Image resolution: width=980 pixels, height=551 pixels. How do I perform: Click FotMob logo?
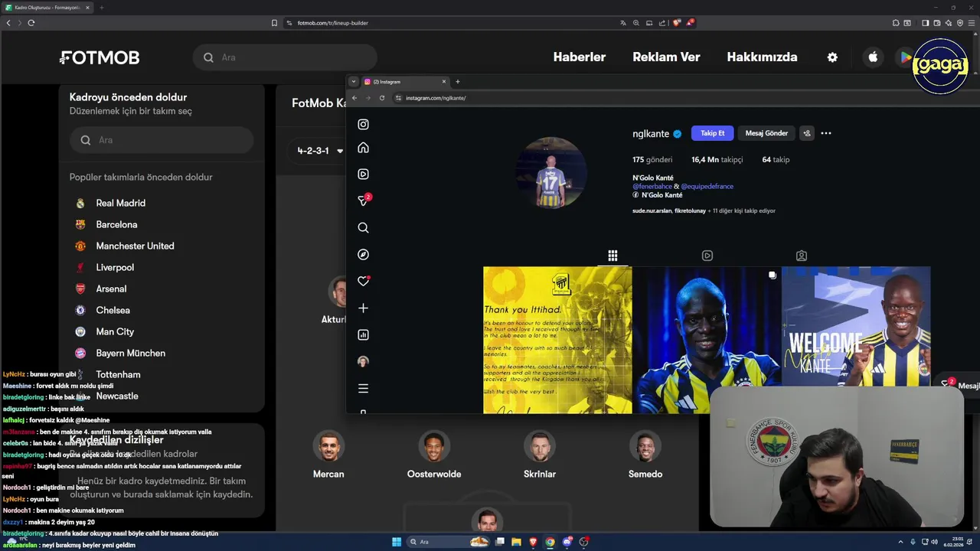pos(100,57)
